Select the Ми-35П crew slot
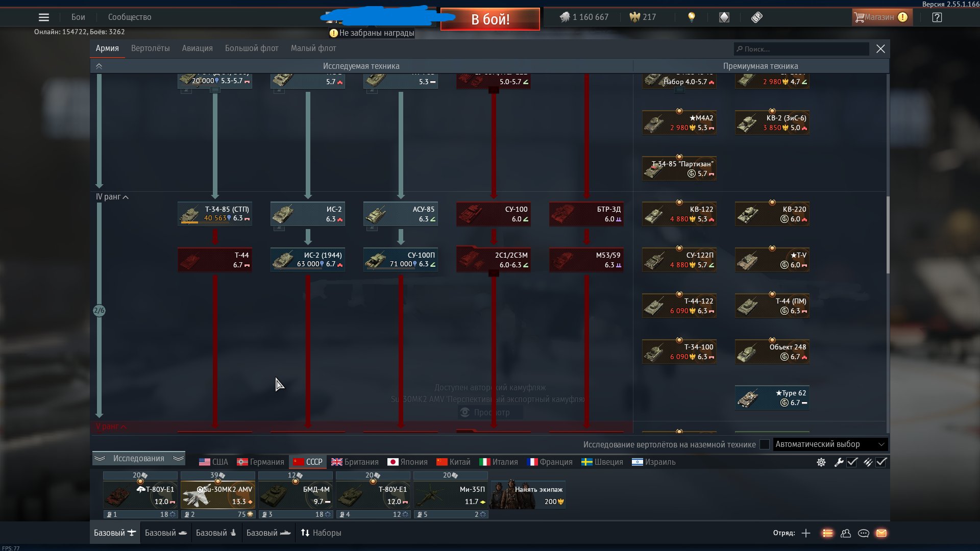The width and height of the screenshot is (980, 551). (451, 495)
